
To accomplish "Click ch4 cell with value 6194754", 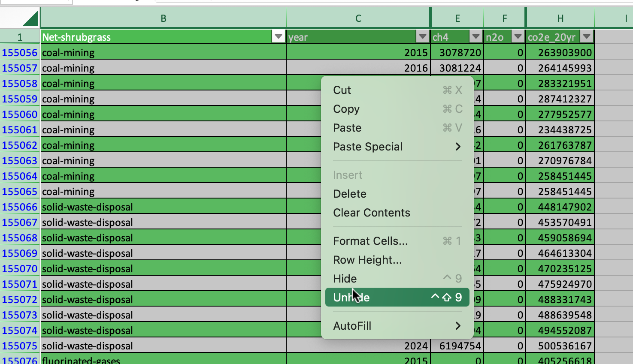I will (457, 346).
